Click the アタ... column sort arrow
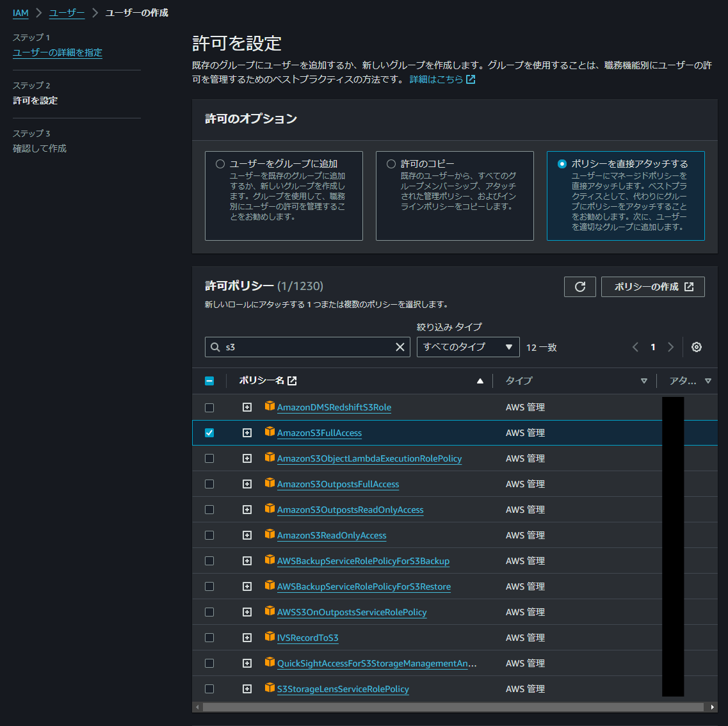 click(708, 381)
